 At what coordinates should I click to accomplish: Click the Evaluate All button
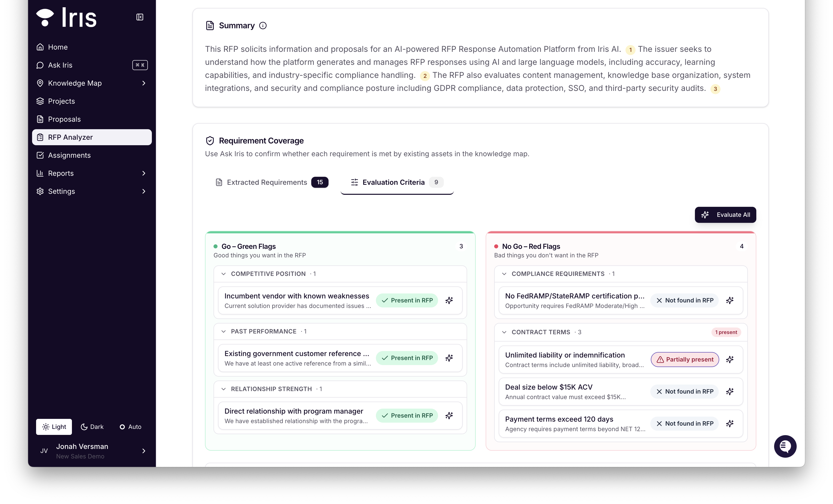click(x=725, y=215)
